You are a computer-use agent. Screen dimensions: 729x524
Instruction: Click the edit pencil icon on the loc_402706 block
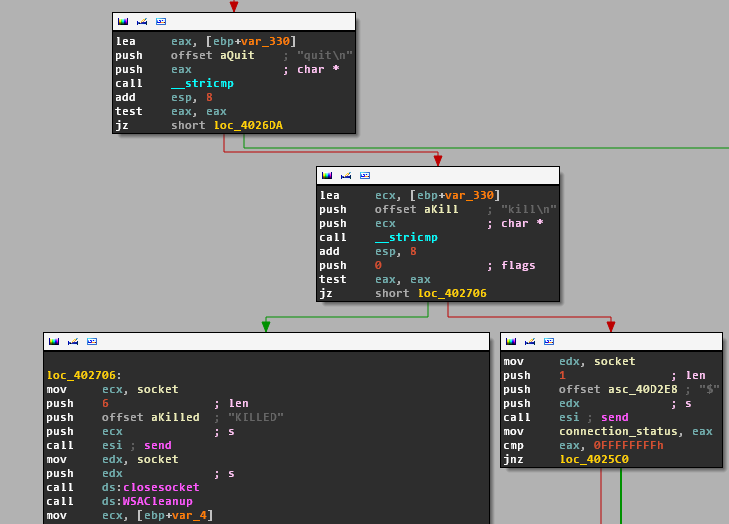click(x=72, y=341)
